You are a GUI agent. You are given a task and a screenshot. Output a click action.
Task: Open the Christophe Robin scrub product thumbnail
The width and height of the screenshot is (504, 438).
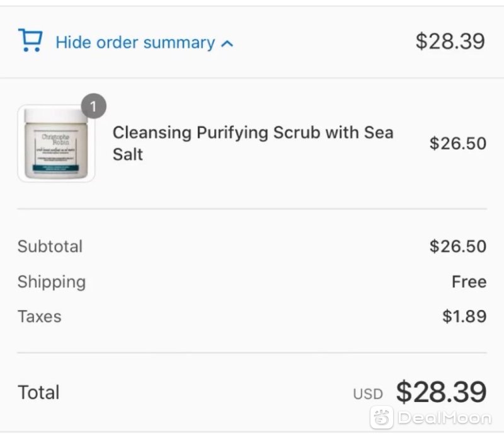(x=56, y=143)
